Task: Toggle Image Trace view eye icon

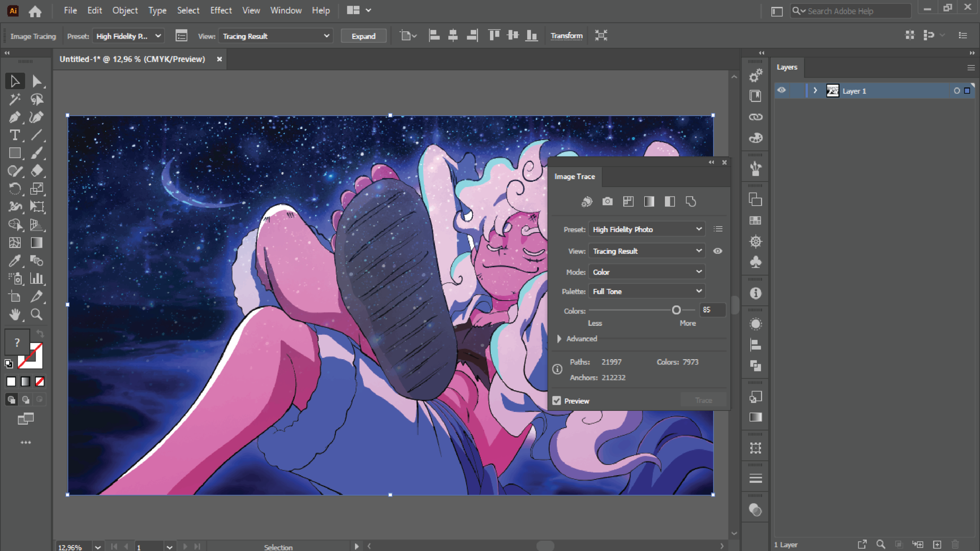Action: [x=718, y=251]
